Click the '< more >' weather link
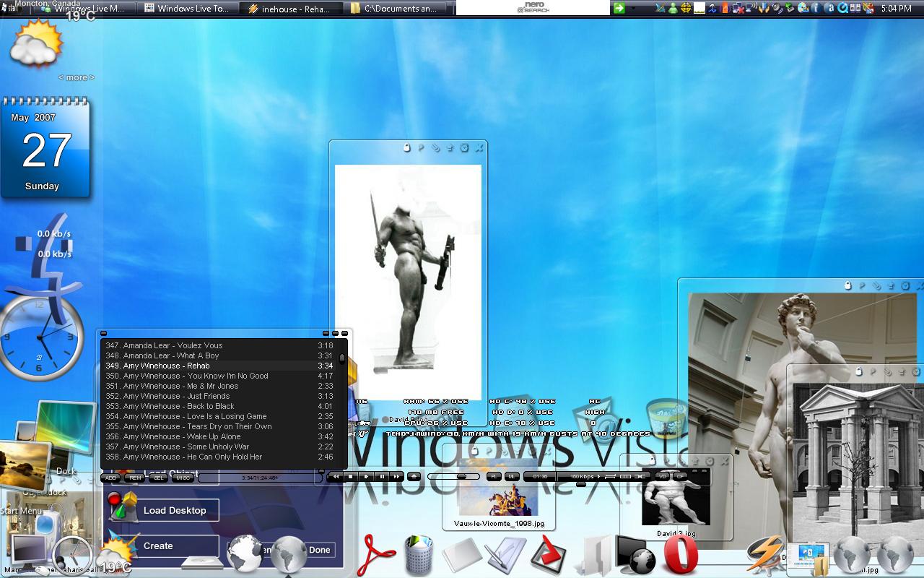This screenshot has width=924, height=578. pyautogui.click(x=77, y=77)
